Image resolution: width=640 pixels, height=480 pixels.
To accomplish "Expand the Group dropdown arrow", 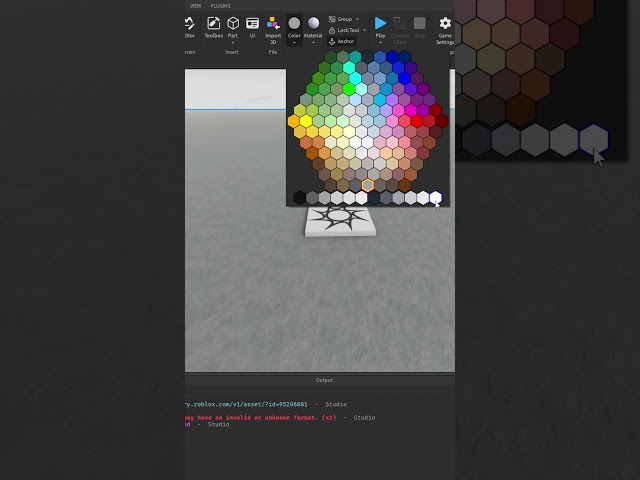I will click(x=358, y=19).
